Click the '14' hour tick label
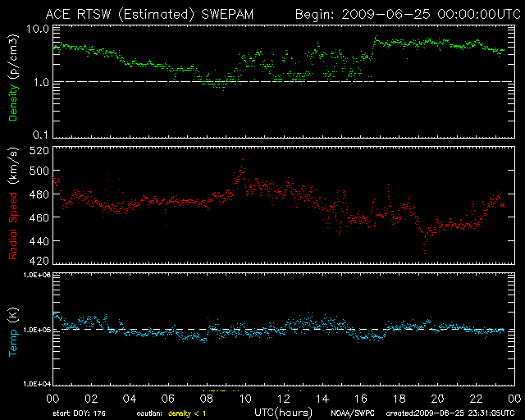Viewport: 525px width, 420px height. [x=322, y=399]
